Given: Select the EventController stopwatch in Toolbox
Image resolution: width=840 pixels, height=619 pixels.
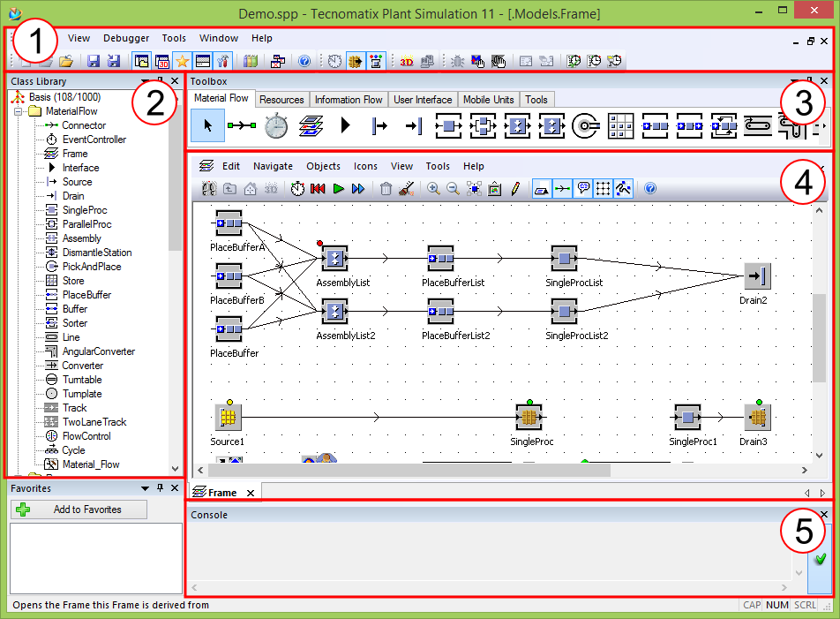Looking at the screenshot, I should click(276, 126).
